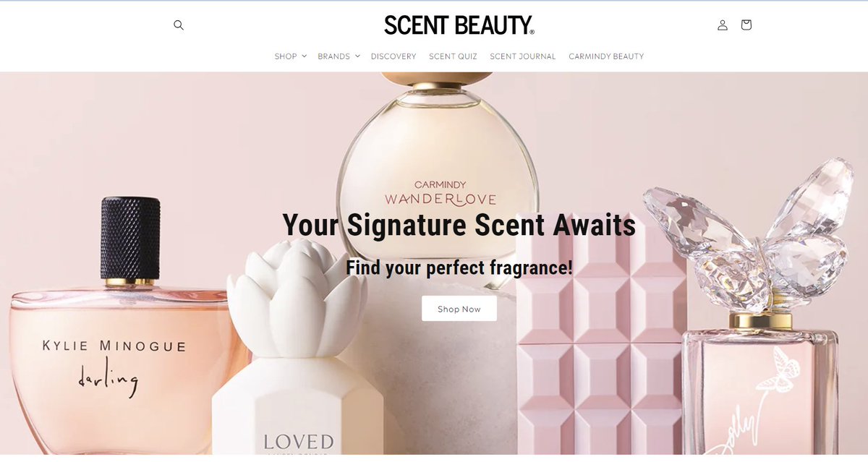This screenshot has width=868, height=462.
Task: Open the Scent Quiz link
Action: point(453,56)
